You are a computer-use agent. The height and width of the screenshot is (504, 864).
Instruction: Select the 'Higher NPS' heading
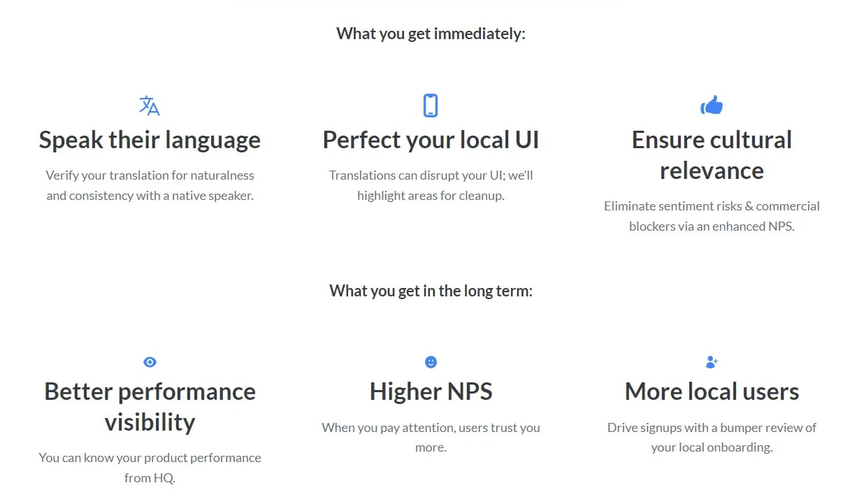[431, 391]
